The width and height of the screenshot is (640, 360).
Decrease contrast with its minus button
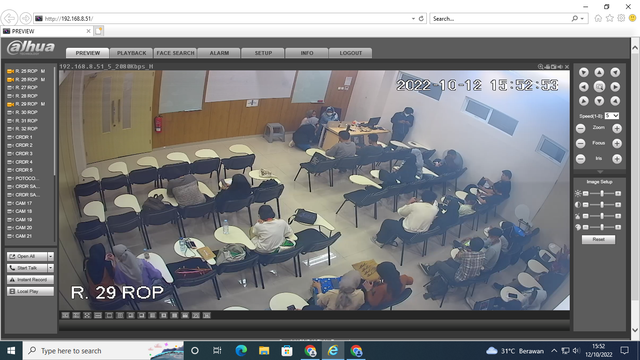586,204
